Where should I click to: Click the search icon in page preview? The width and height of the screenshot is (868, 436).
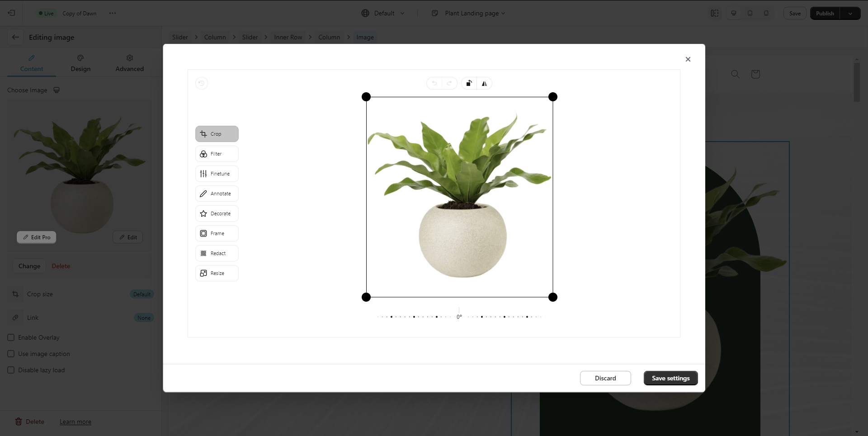[x=736, y=74]
